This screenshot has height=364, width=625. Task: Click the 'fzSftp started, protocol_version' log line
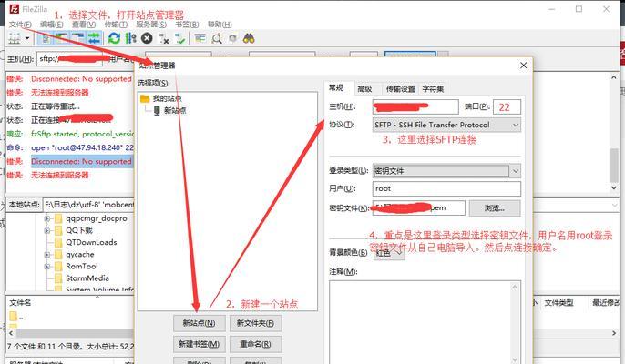(x=82, y=134)
